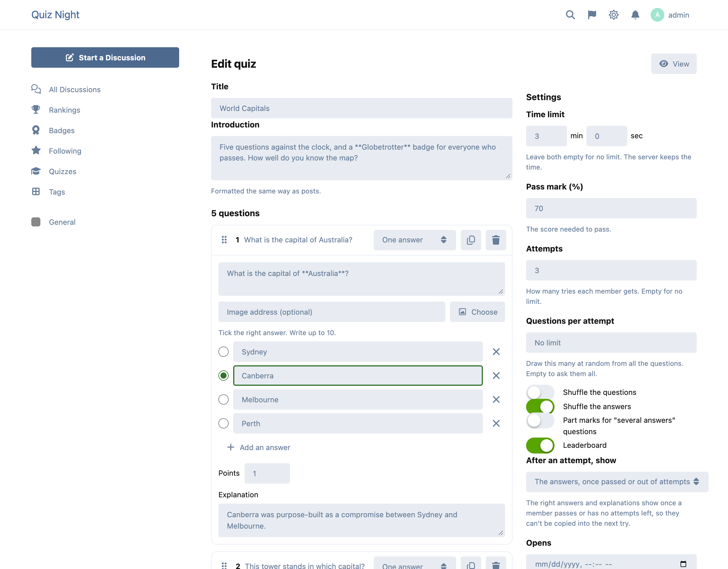This screenshot has width=728, height=569.
Task: Enable Shuffle the questions toggle
Action: (x=540, y=392)
